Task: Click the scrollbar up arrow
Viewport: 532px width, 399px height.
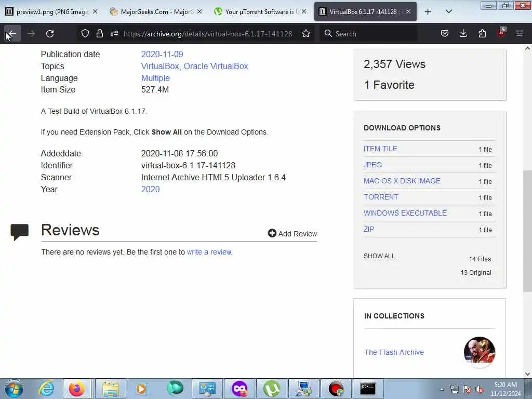Action: click(x=527, y=48)
